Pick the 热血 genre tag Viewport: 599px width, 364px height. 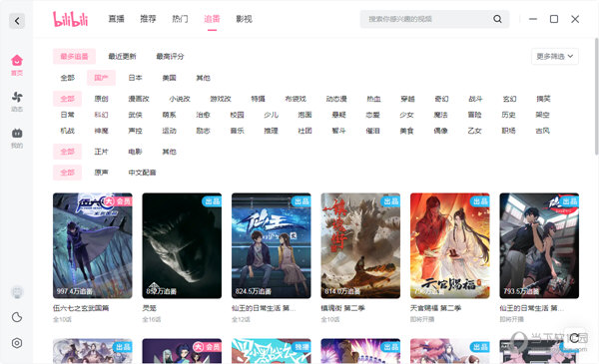(x=373, y=99)
